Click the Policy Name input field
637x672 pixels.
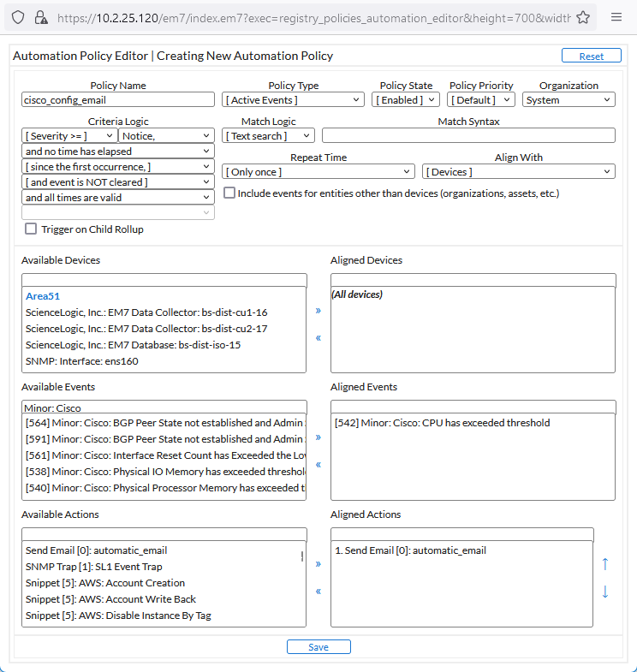point(118,100)
